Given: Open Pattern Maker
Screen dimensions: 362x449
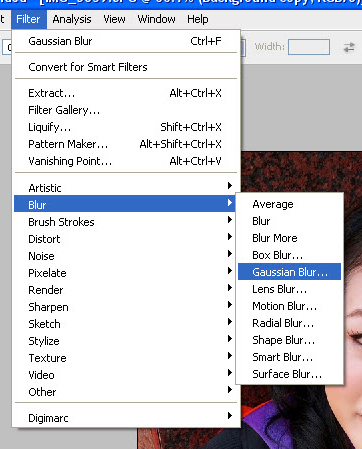Looking at the screenshot, I should click(x=126, y=144).
